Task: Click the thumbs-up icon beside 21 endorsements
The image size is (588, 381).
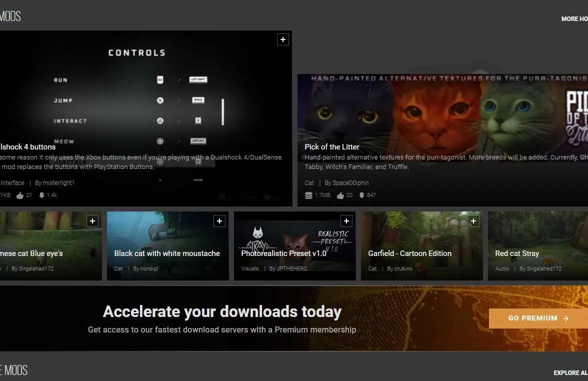Action: click(x=20, y=195)
